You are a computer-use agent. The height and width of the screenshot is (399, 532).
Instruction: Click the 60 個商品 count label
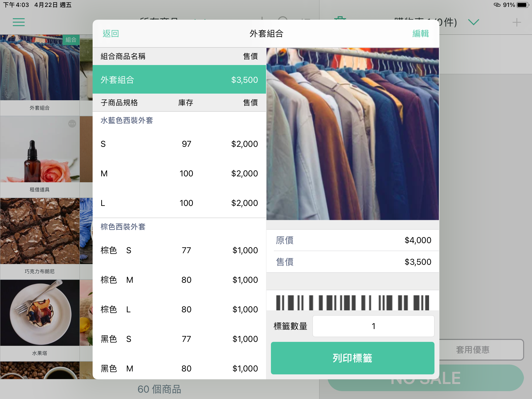point(159,389)
